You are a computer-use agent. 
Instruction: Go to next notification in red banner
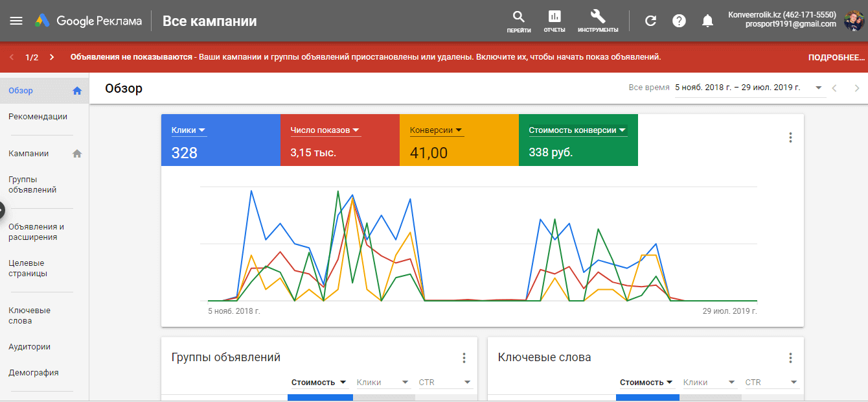(52, 57)
